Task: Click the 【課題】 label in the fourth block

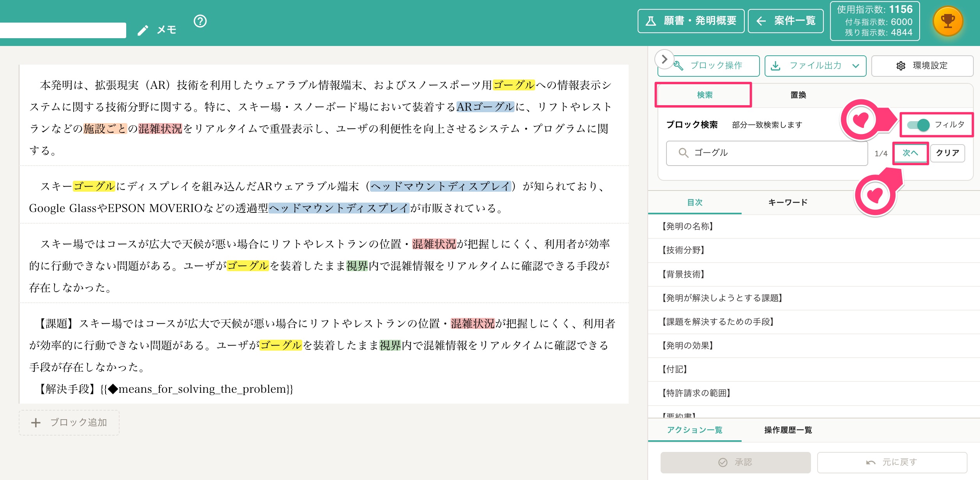Action: pyautogui.click(x=56, y=323)
